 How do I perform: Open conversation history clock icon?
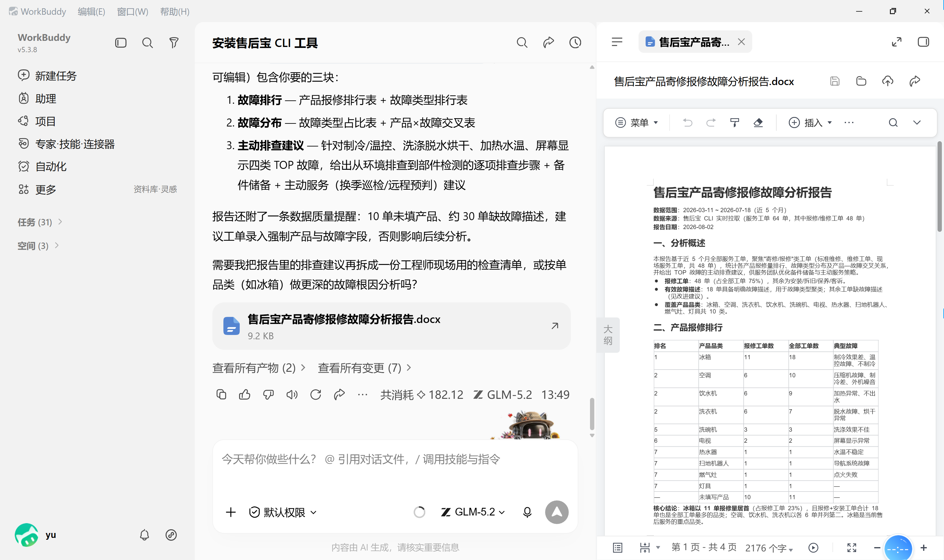[575, 43]
